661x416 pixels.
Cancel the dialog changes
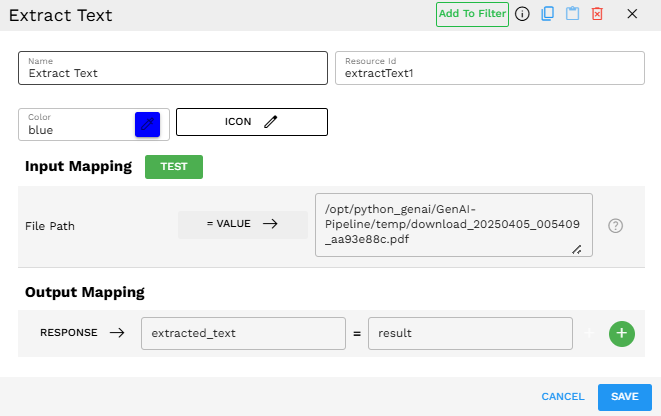pyautogui.click(x=562, y=397)
